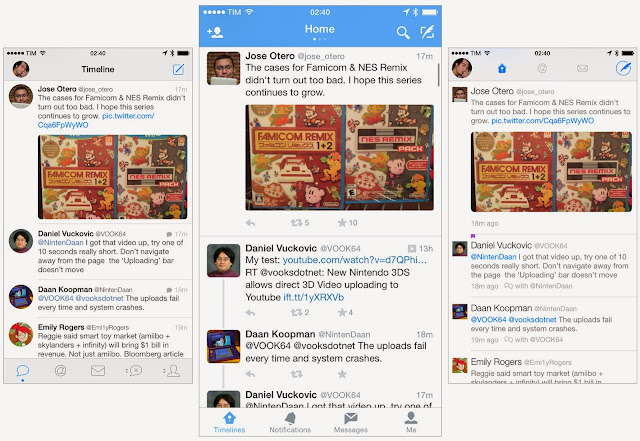Viewport: 640px width, 441px height.
Task: Open mentions via the @ icon in the left app's bottom bar
Action: click(x=60, y=370)
